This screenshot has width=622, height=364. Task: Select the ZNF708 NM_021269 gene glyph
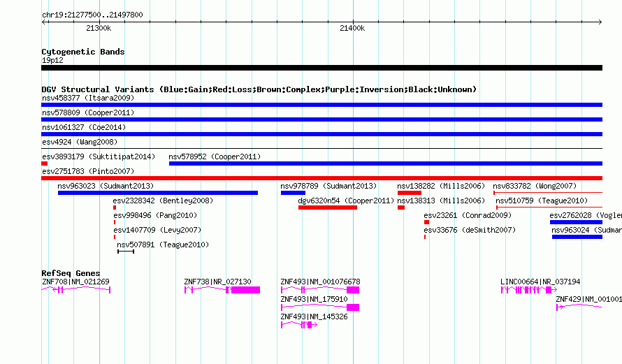point(75,290)
